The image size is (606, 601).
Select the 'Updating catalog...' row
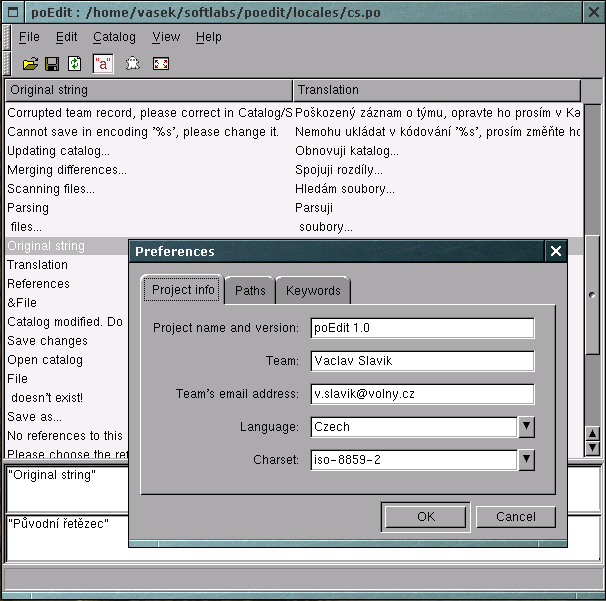click(x=294, y=151)
